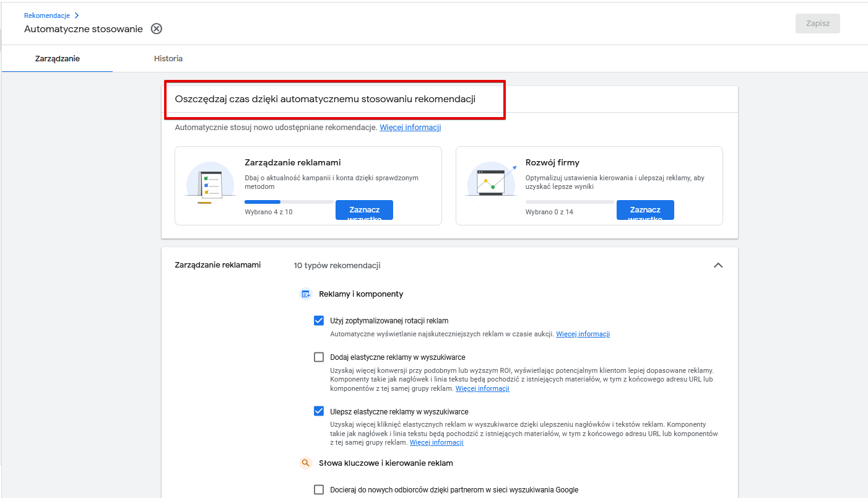The width and height of the screenshot is (868, 498).
Task: Switch to the Historia tab
Action: 168,59
